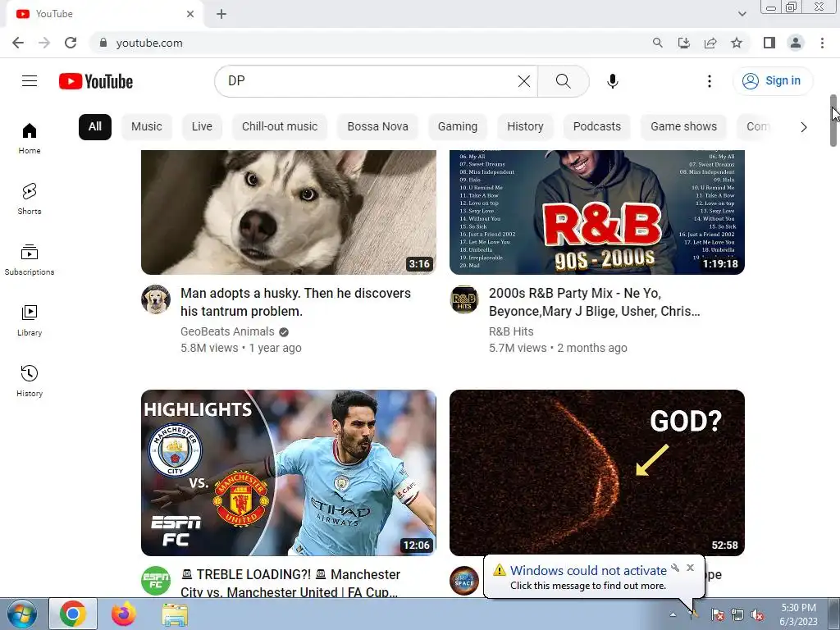
Task: Close the YouTube browser tab
Action: [190, 14]
